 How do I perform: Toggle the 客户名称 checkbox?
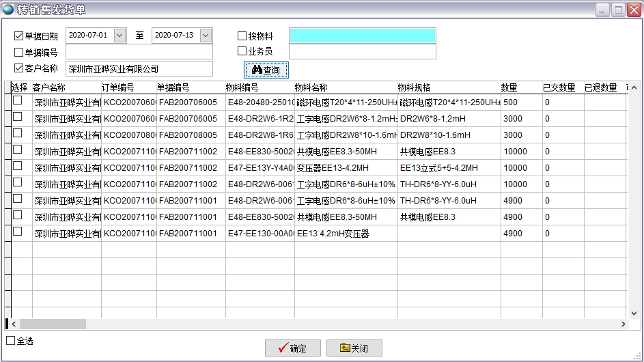(x=19, y=68)
